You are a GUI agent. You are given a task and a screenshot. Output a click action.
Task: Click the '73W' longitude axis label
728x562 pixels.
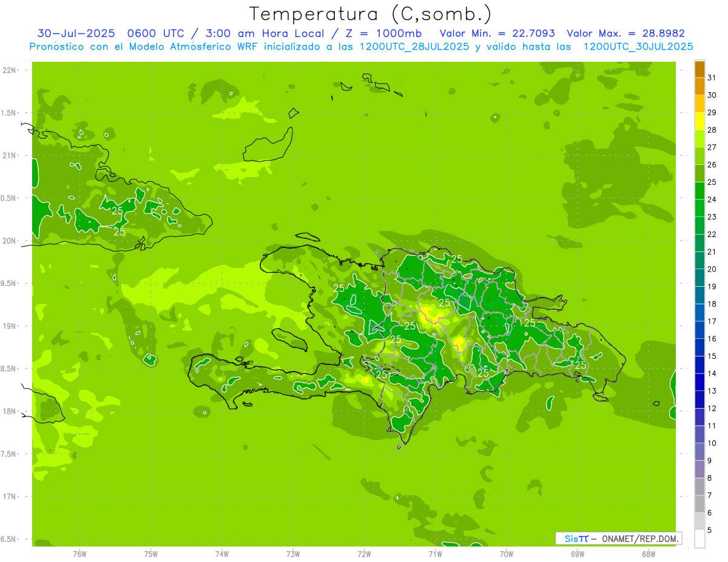[293, 554]
